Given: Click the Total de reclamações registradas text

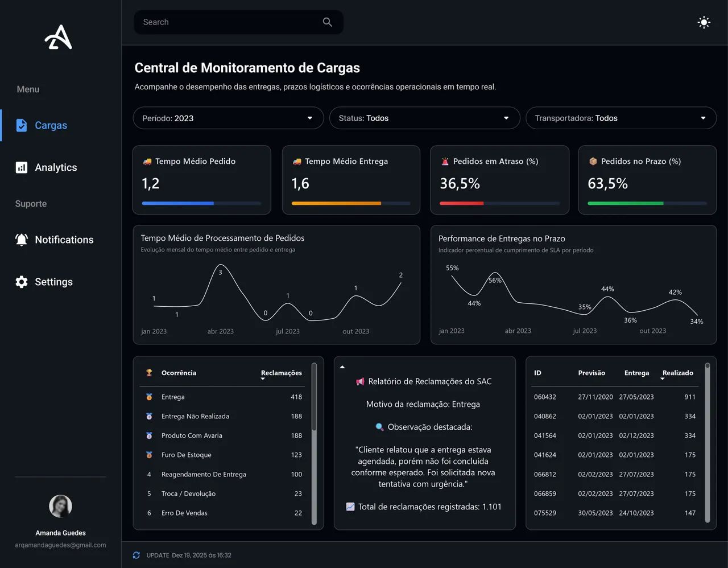Looking at the screenshot, I should point(430,507).
